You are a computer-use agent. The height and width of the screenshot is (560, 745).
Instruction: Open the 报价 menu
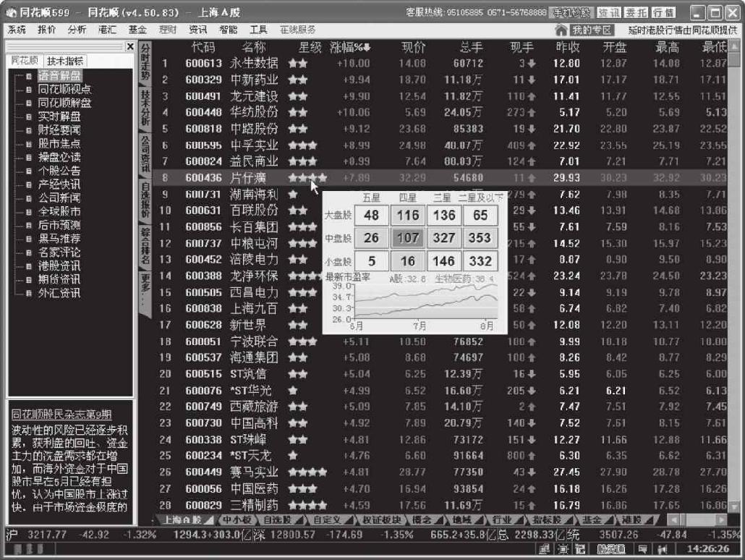46,30
